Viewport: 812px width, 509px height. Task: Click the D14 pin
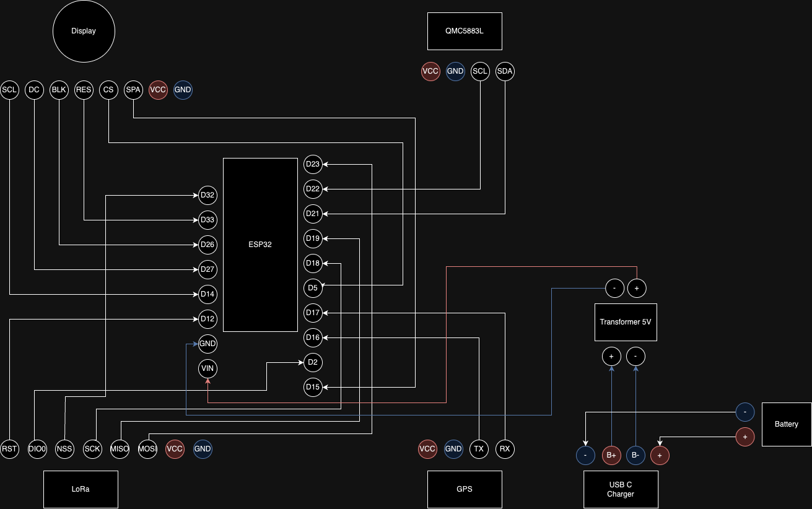(207, 294)
